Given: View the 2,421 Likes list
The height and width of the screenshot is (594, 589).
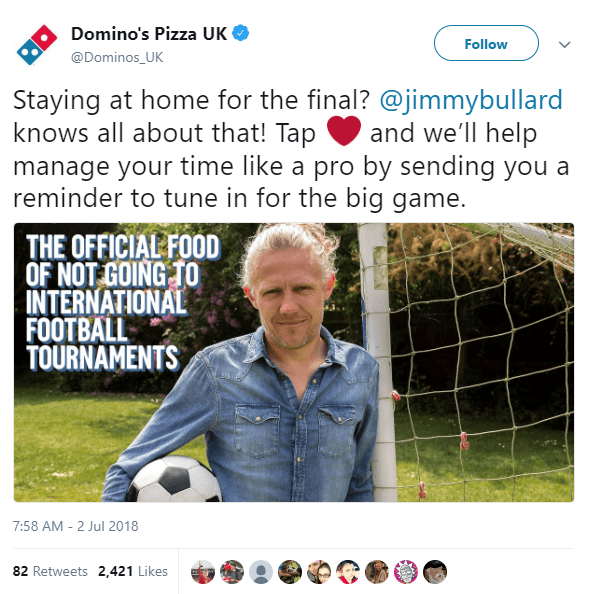Looking at the screenshot, I should pyautogui.click(x=133, y=571).
